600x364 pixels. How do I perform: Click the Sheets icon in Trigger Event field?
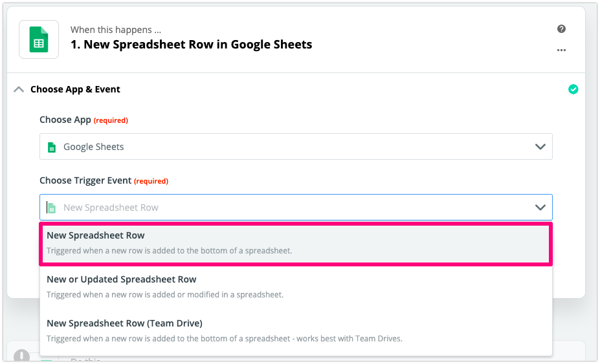pos(52,208)
